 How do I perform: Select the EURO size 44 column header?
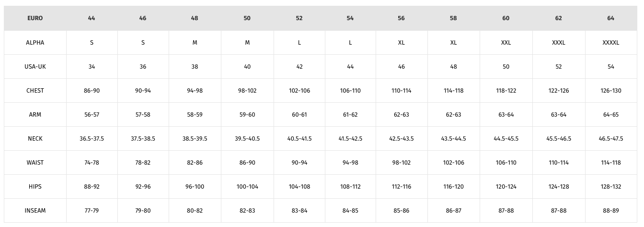coord(92,18)
